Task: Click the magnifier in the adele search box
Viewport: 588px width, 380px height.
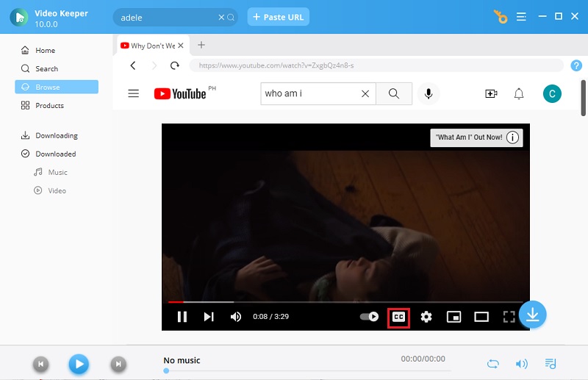Action: 231,17
